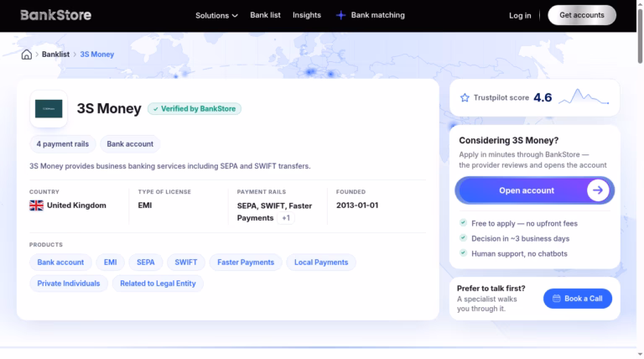
Task: Click the scrollbar down arrow
Action: pos(640,354)
